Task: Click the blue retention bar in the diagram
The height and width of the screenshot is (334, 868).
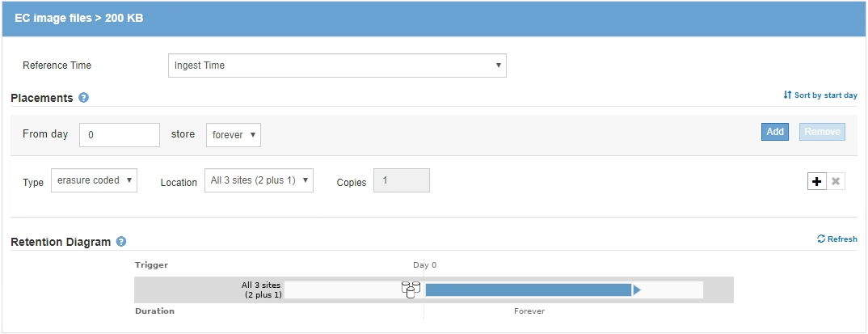Action: (x=528, y=290)
